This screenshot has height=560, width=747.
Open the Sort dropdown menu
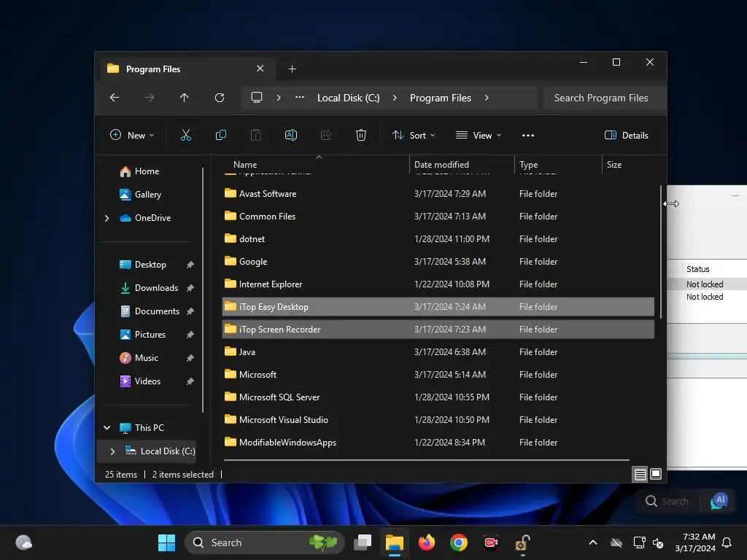click(x=414, y=135)
